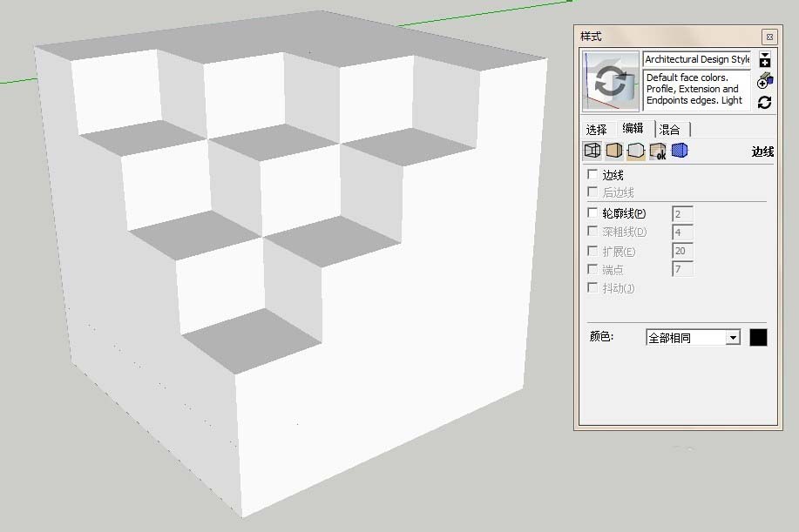Click the black edge color swatch
Screen dimensions: 799x532
(x=758, y=338)
